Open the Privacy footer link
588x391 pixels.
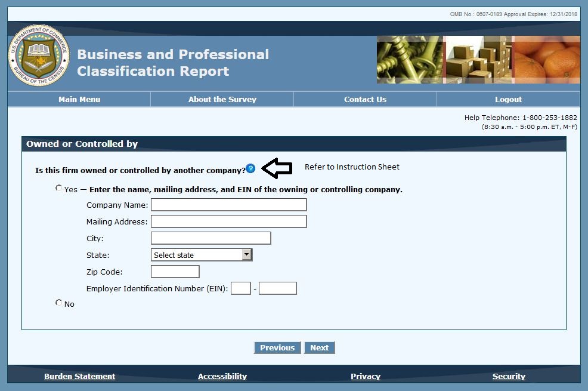click(366, 376)
